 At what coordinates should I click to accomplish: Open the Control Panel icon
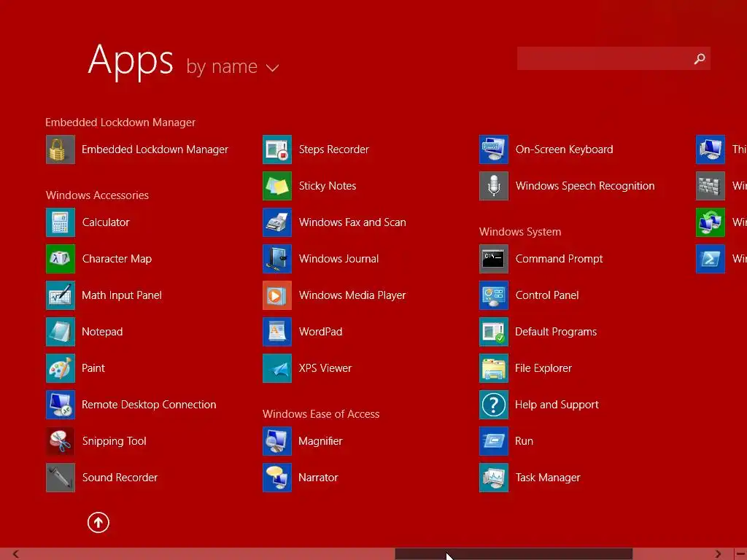click(494, 295)
